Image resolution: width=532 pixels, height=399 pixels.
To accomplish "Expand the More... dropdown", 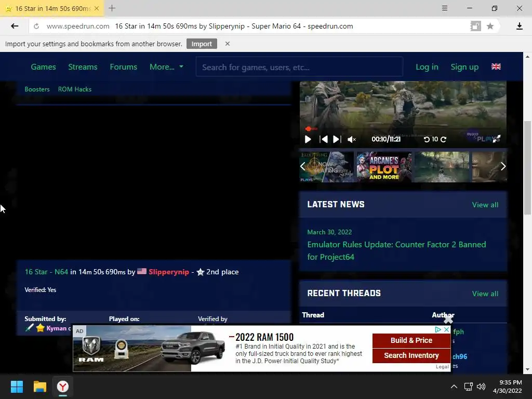I will (x=166, y=67).
